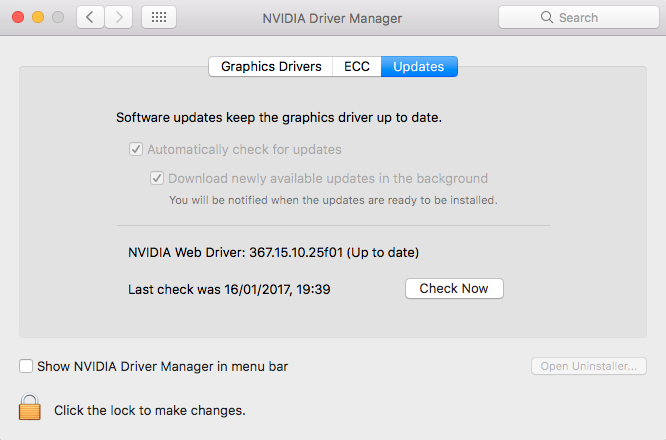666x440 pixels.
Task: Minimize the window with yellow button
Action: (x=38, y=17)
